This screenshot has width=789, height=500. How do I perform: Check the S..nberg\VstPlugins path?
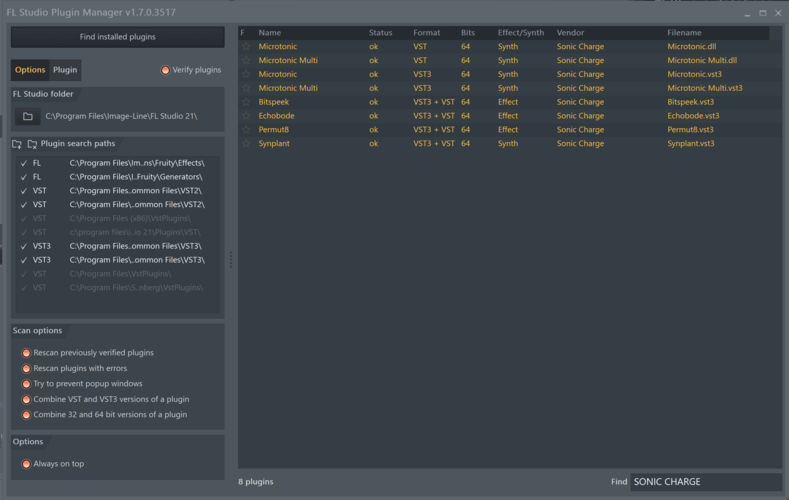coord(24,288)
